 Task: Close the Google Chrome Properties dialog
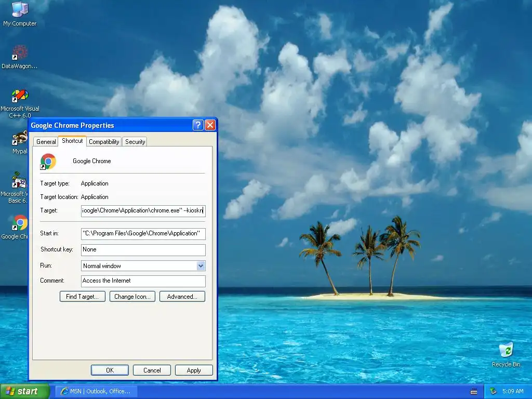coord(210,125)
